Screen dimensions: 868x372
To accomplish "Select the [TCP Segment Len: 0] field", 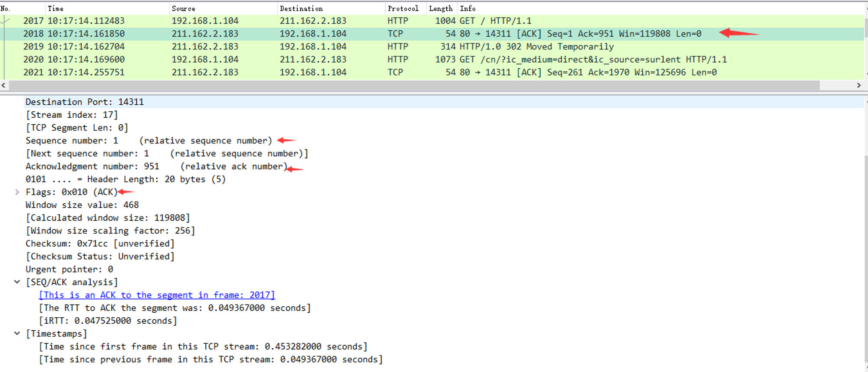I will point(77,128).
